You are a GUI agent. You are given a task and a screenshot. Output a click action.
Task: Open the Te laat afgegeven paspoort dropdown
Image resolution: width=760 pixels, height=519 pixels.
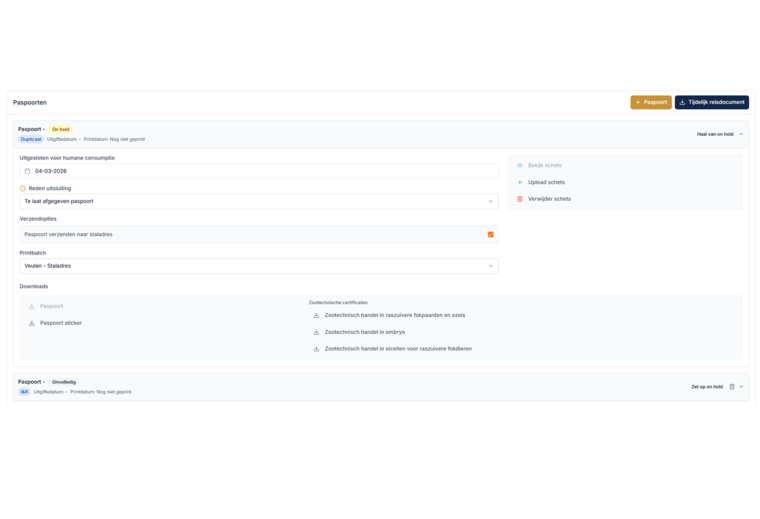(259, 201)
